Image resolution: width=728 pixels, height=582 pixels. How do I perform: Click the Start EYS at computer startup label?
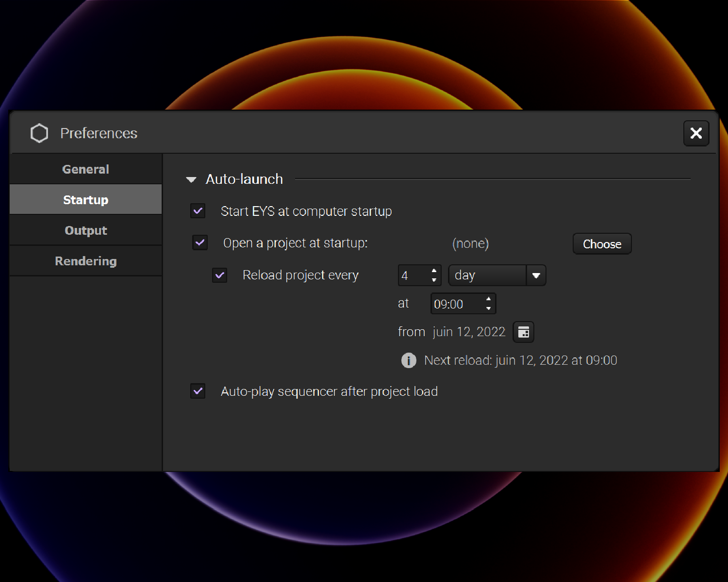[306, 211]
